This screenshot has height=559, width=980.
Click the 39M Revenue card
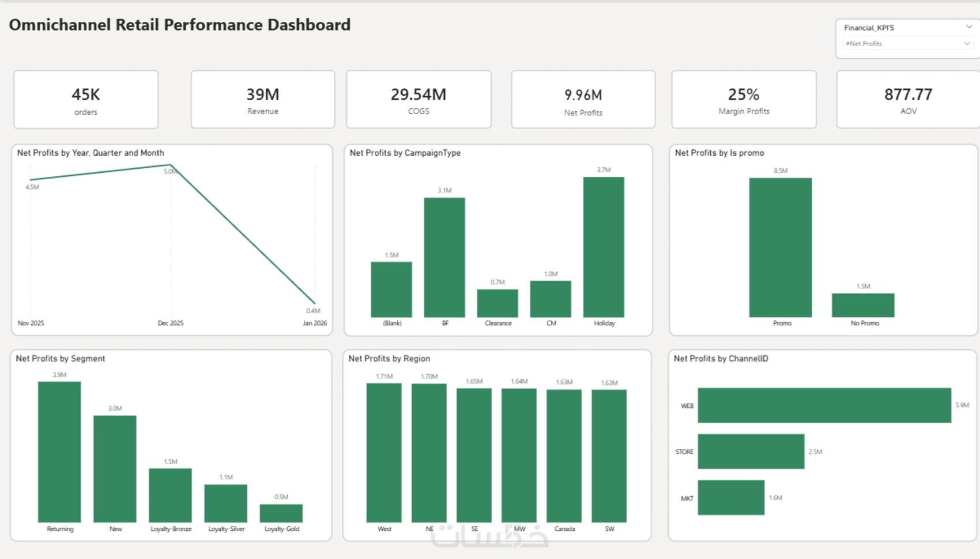pyautogui.click(x=263, y=100)
